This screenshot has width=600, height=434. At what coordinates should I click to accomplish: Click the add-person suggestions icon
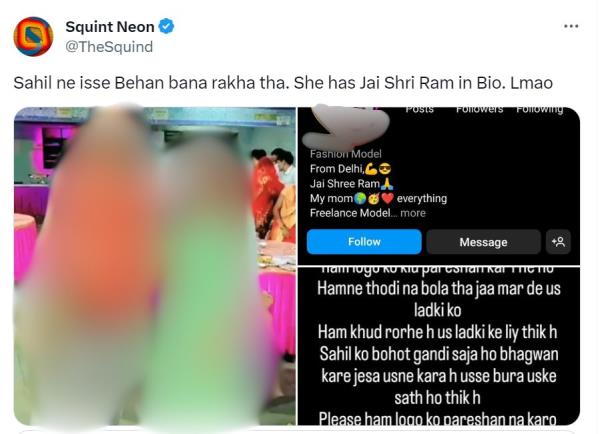(558, 242)
